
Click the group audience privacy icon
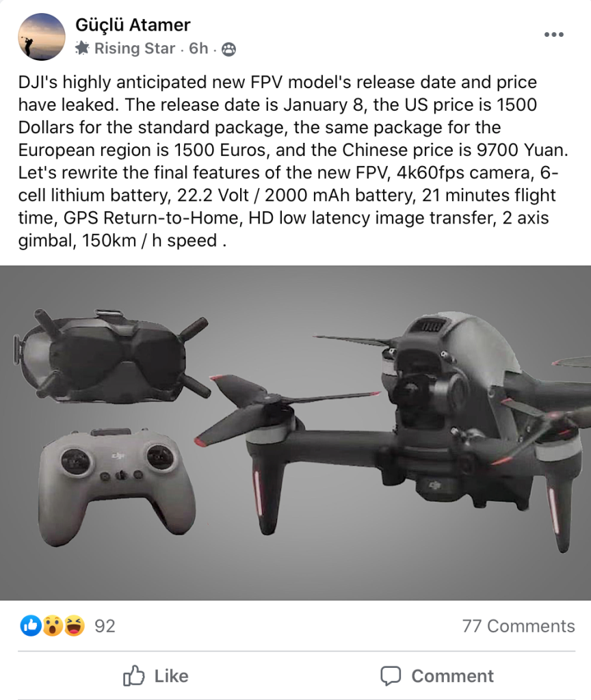tap(228, 49)
